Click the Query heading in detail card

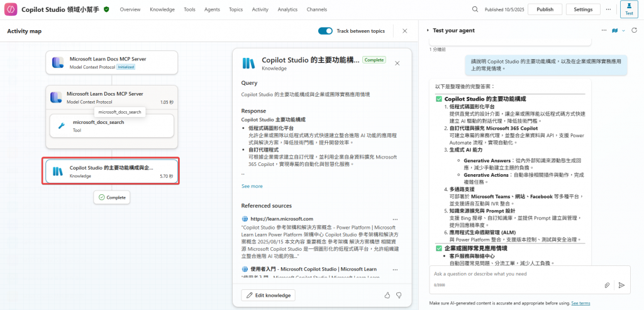click(x=249, y=83)
